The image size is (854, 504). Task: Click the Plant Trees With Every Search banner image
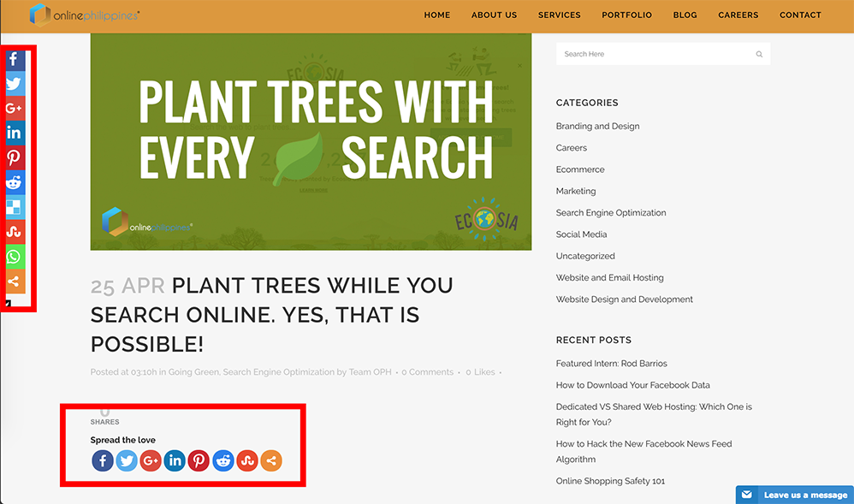[x=311, y=142]
